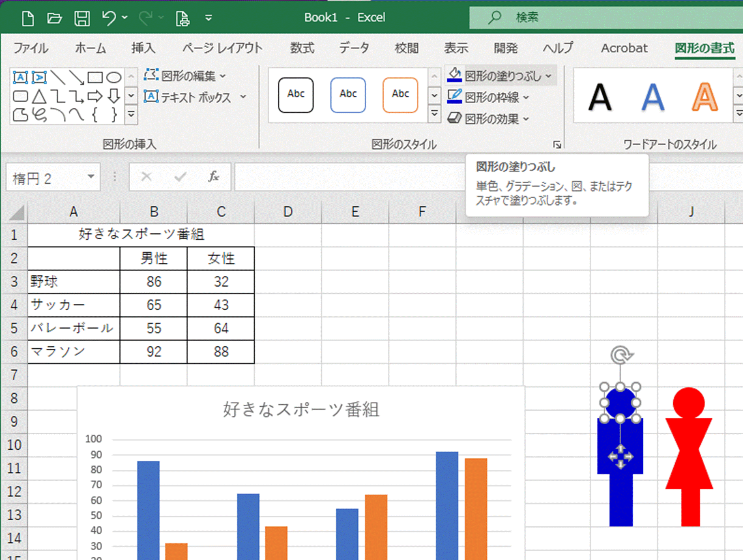Apply the blue WordArt A style

653,97
